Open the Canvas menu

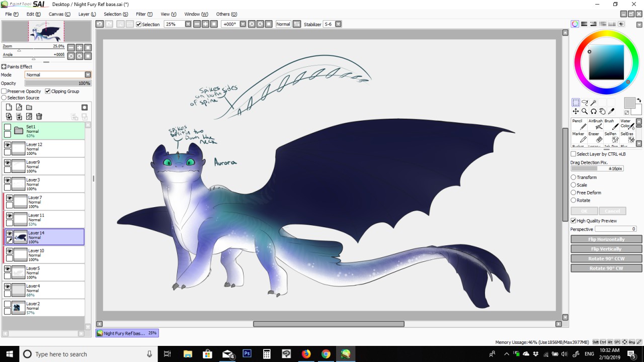59,14
